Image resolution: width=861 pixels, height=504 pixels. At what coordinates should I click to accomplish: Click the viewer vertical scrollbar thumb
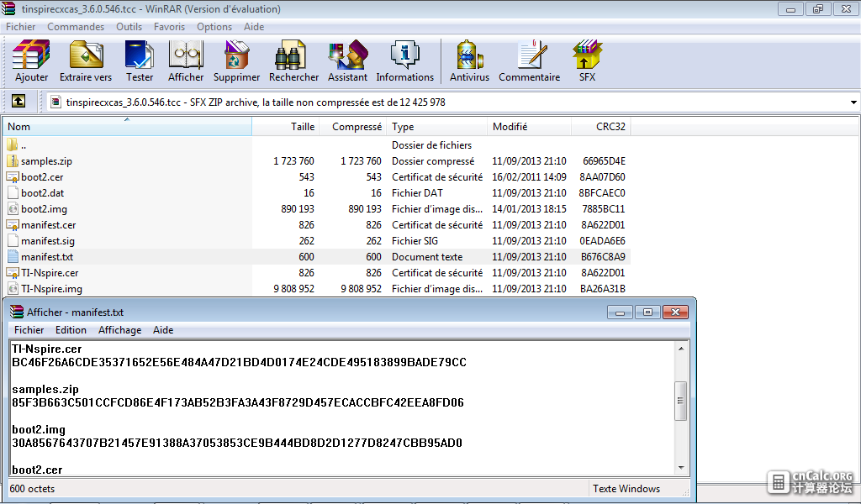click(681, 401)
